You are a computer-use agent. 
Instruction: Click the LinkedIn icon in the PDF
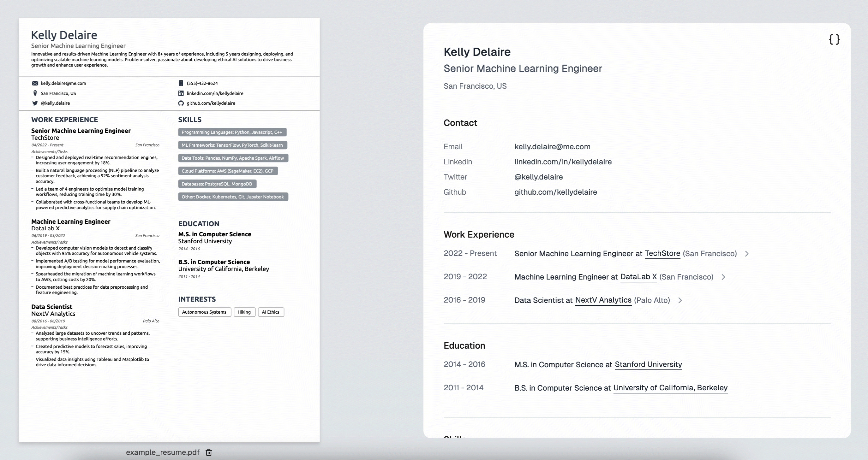181,93
